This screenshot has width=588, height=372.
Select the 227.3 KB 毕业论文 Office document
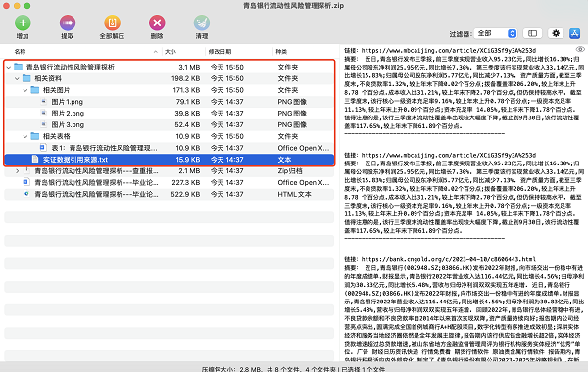point(170,183)
